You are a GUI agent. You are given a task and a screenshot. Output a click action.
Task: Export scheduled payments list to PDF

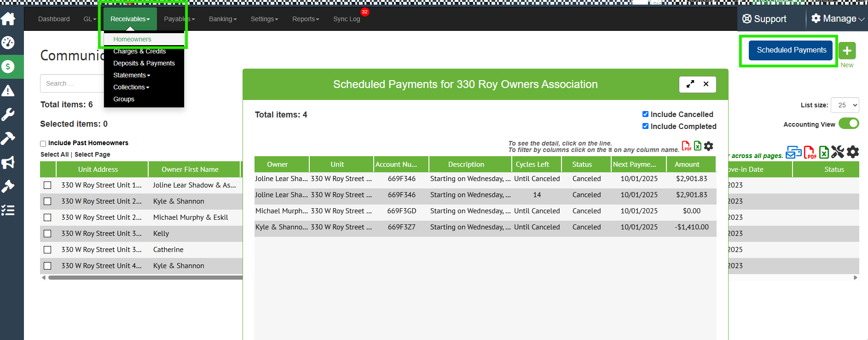coord(686,146)
